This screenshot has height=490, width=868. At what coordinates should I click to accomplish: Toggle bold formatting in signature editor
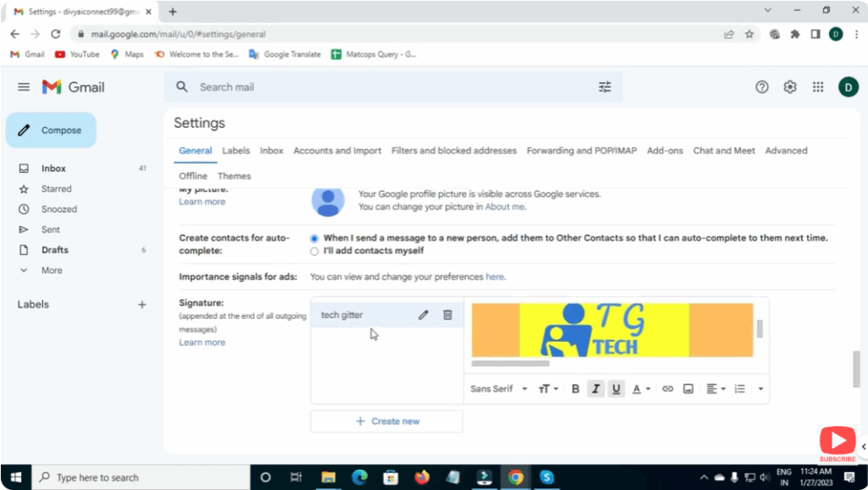coord(576,389)
